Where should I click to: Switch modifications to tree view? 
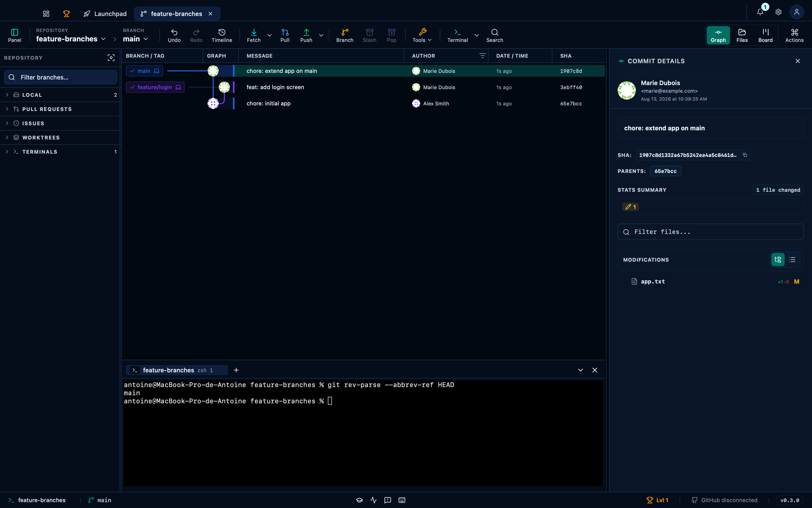pos(778,260)
